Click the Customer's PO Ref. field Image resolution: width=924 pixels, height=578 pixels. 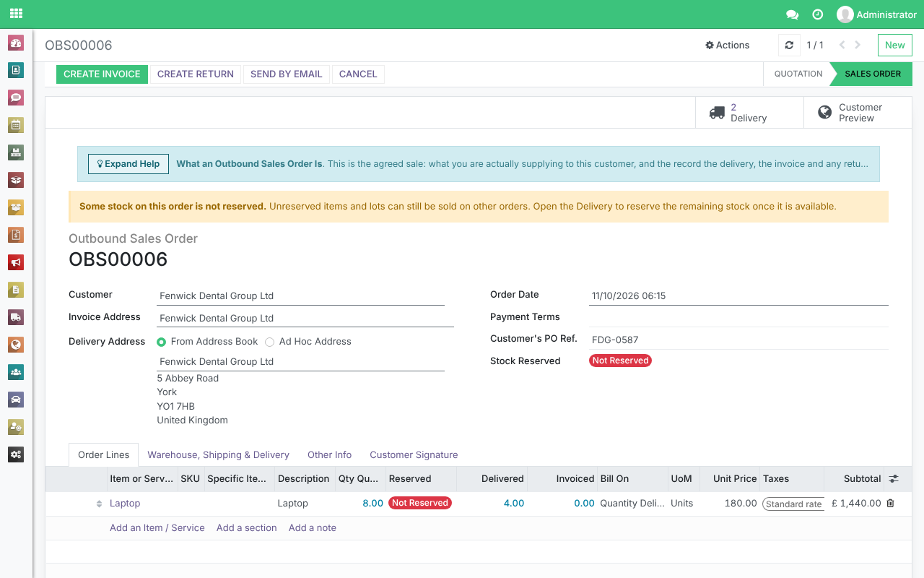coord(738,340)
